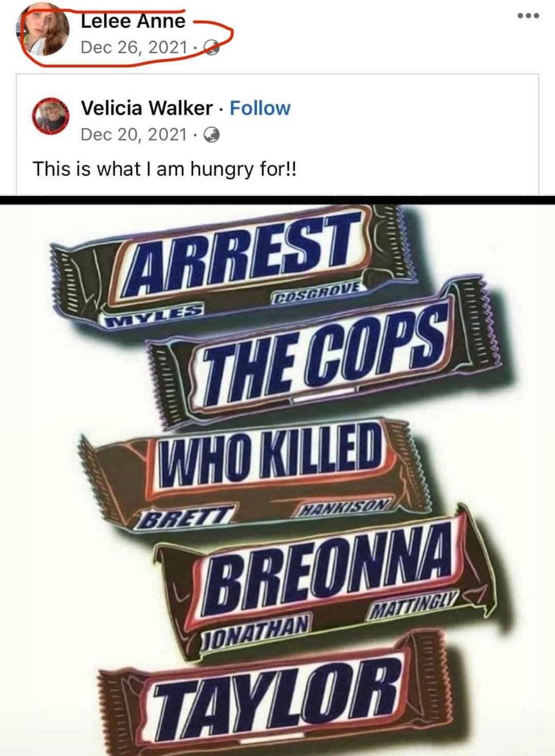Click the globe privacy icon beside Dec 26, 2021
This screenshot has height=756, width=555.
(x=212, y=47)
